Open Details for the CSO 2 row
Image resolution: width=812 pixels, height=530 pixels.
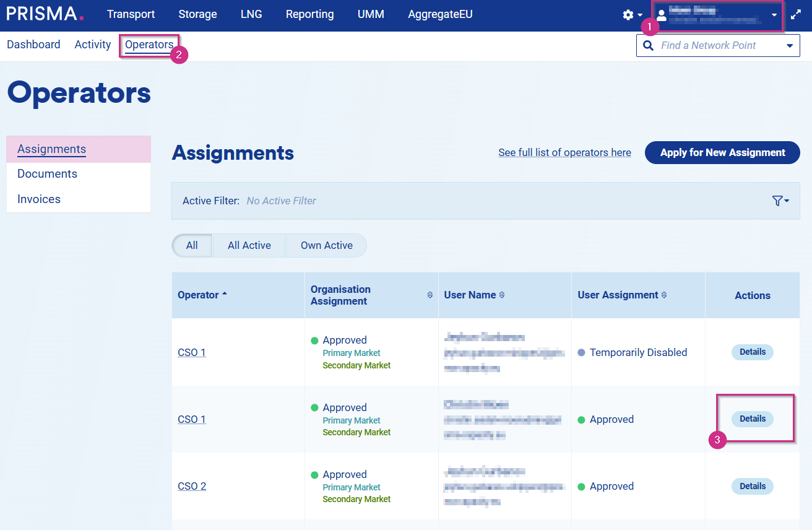[x=752, y=486]
